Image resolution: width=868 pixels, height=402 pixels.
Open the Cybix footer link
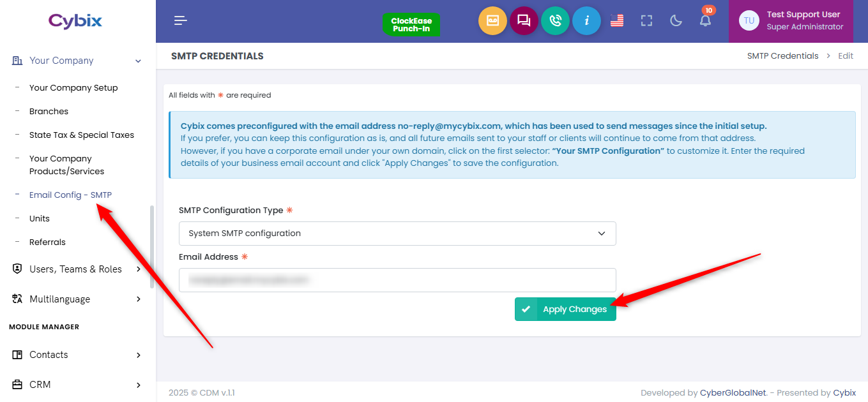(844, 393)
